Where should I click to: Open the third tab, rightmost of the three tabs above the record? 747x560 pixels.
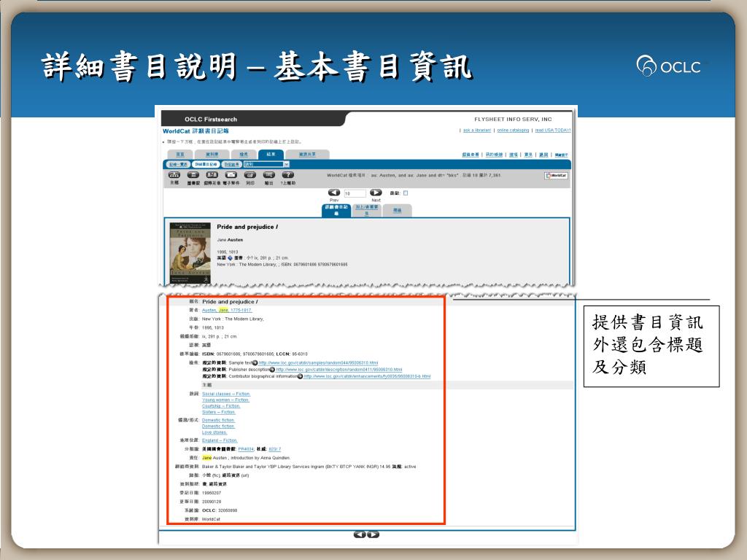(x=398, y=211)
